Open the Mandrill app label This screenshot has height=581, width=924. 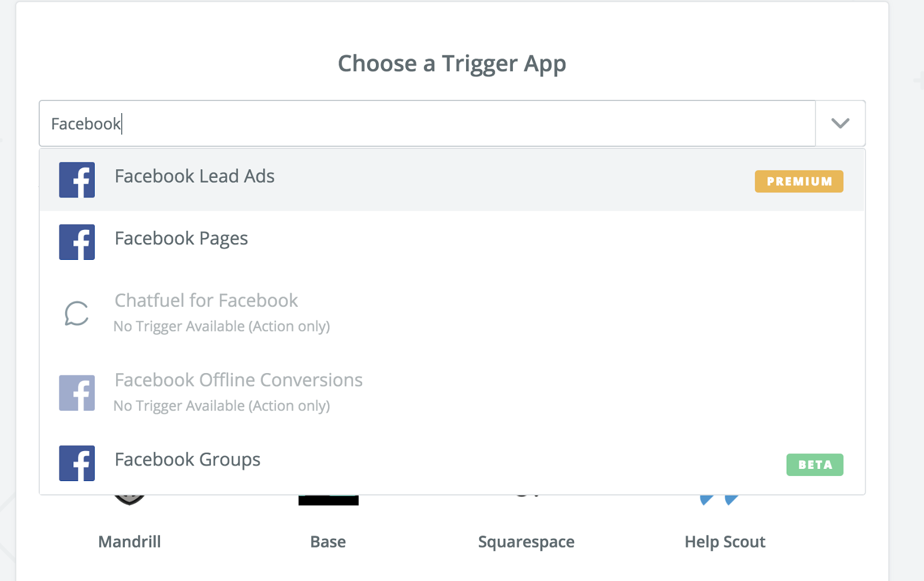pyautogui.click(x=129, y=542)
